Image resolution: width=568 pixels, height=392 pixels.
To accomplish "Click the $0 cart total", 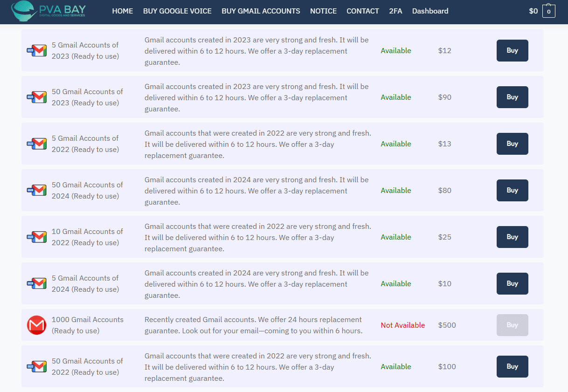I will (x=533, y=11).
